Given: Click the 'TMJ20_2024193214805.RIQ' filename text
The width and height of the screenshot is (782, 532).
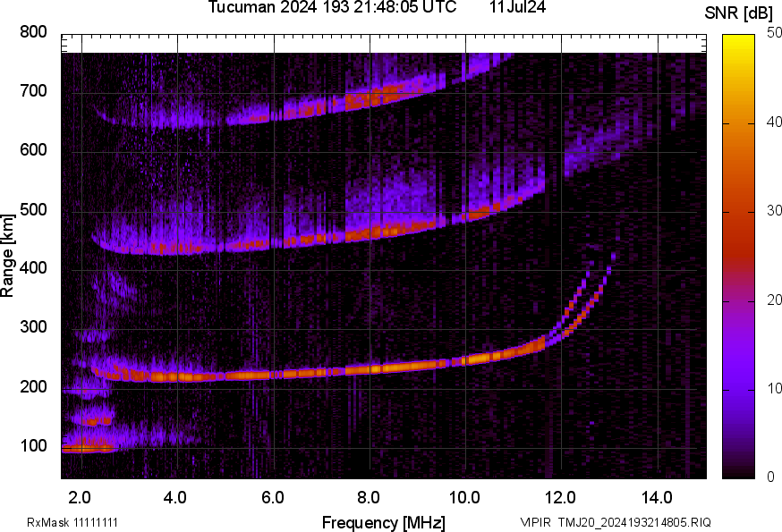Looking at the screenshot, I should tap(634, 522).
